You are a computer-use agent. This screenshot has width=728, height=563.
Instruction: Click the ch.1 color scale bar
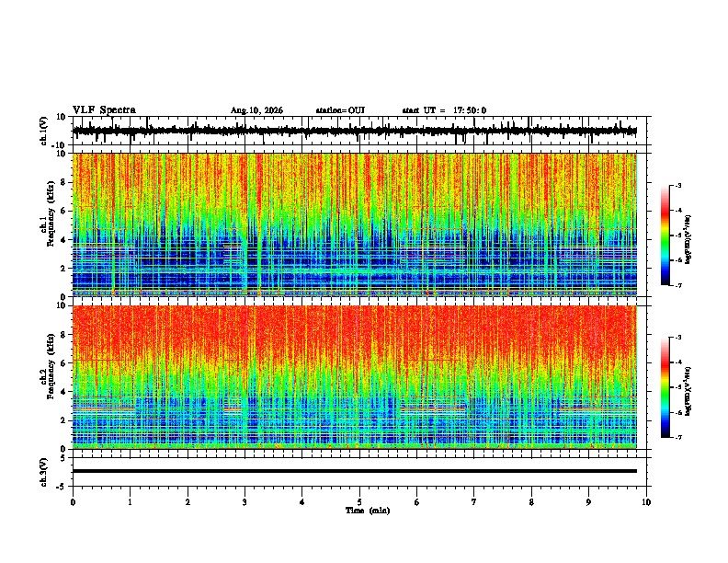665,236
